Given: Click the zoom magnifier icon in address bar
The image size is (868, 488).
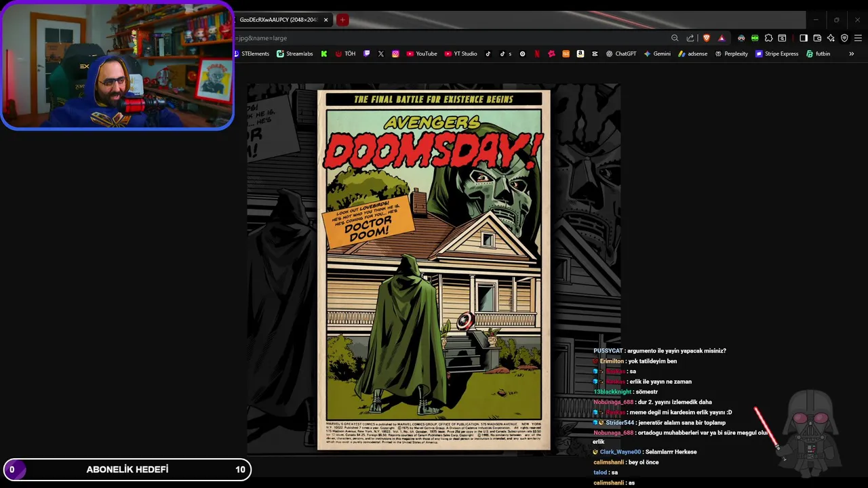Looking at the screenshot, I should [x=675, y=38].
